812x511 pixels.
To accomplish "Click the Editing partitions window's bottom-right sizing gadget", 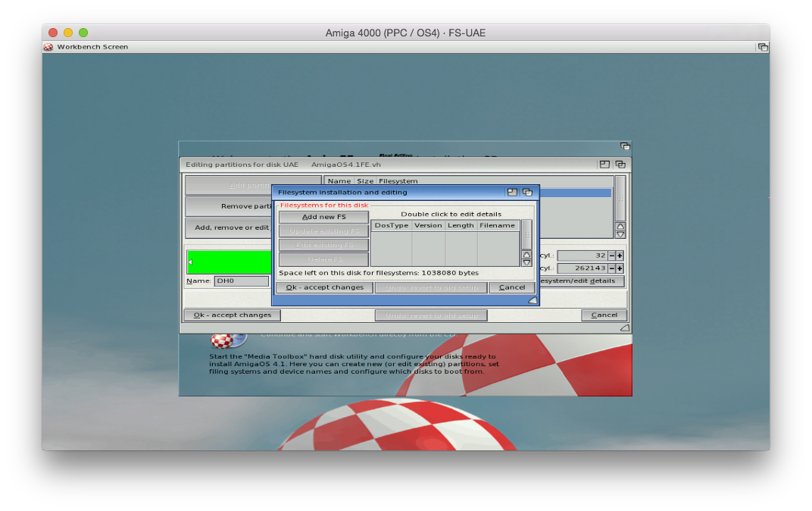I will tap(625, 328).
